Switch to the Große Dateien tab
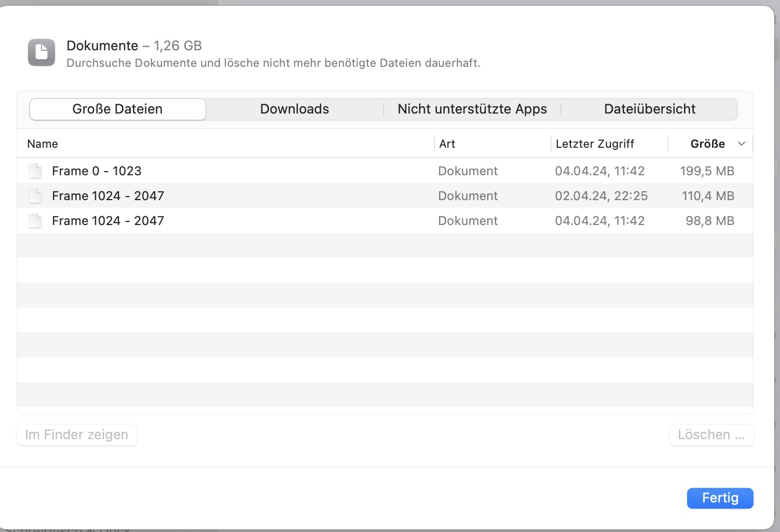The image size is (780, 532). click(118, 109)
